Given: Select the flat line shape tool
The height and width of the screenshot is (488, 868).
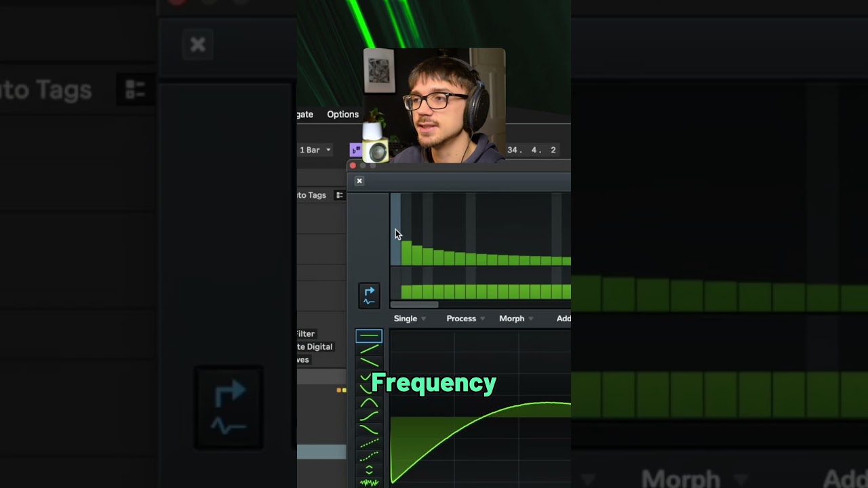Looking at the screenshot, I should [x=369, y=335].
